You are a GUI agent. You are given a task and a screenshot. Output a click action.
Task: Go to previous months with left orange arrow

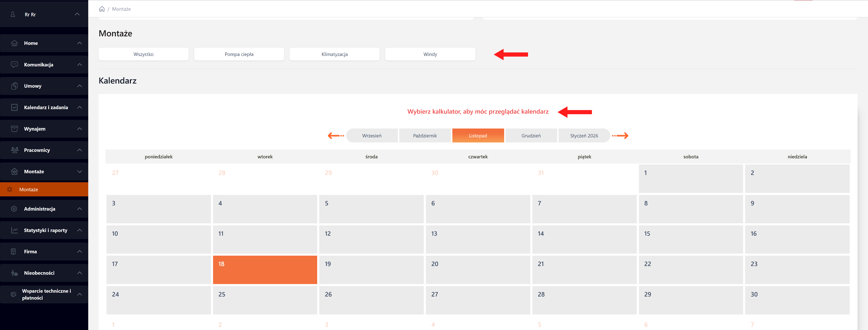click(336, 136)
